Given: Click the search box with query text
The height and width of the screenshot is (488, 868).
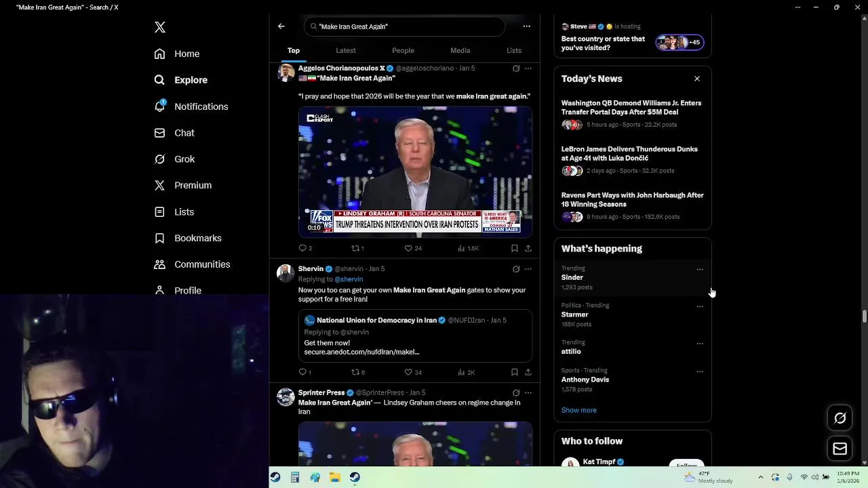Looking at the screenshot, I should coord(404,26).
